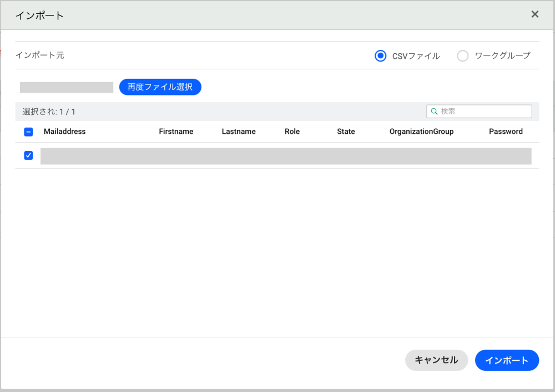Click the Role column header
Image resolution: width=555 pixels, height=392 pixels.
292,132
